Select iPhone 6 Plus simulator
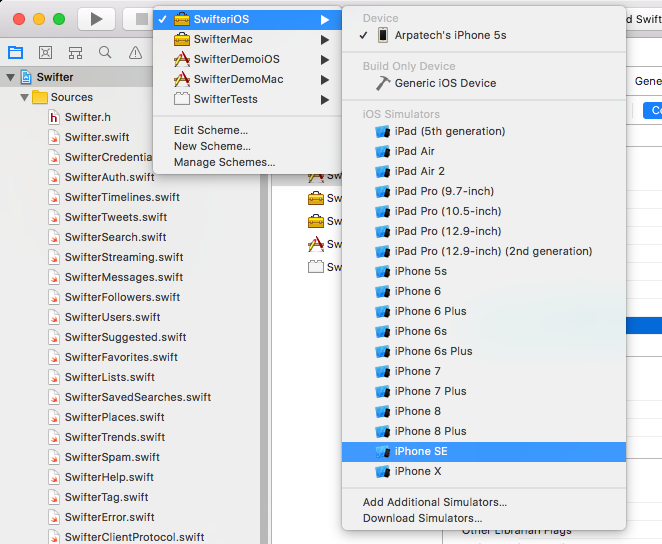The height and width of the screenshot is (544, 662). coord(484,311)
